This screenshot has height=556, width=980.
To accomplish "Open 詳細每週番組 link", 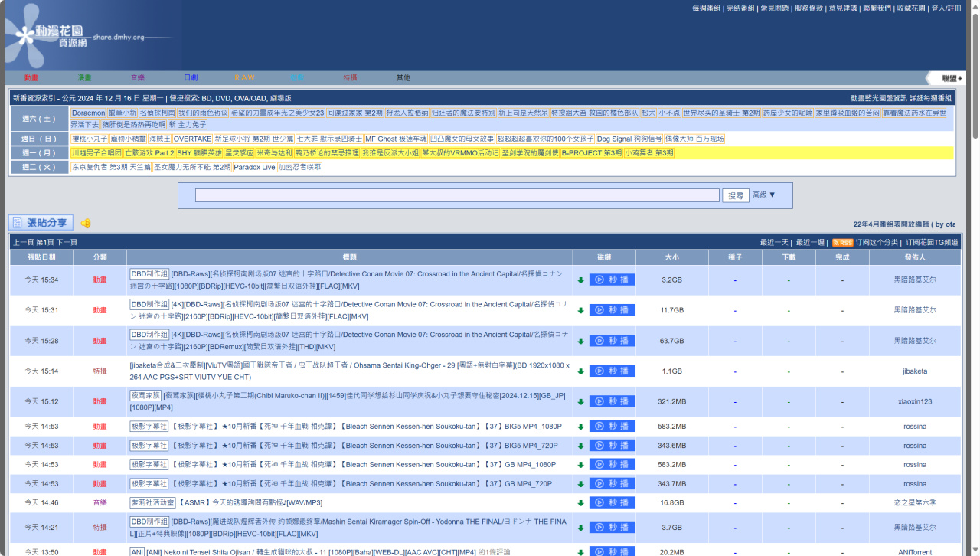I will [930, 98].
